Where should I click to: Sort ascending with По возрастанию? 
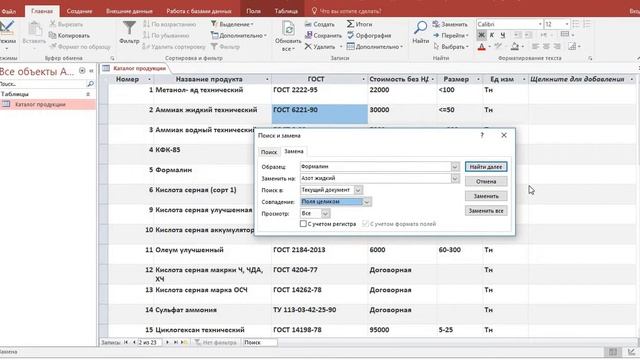[169, 24]
